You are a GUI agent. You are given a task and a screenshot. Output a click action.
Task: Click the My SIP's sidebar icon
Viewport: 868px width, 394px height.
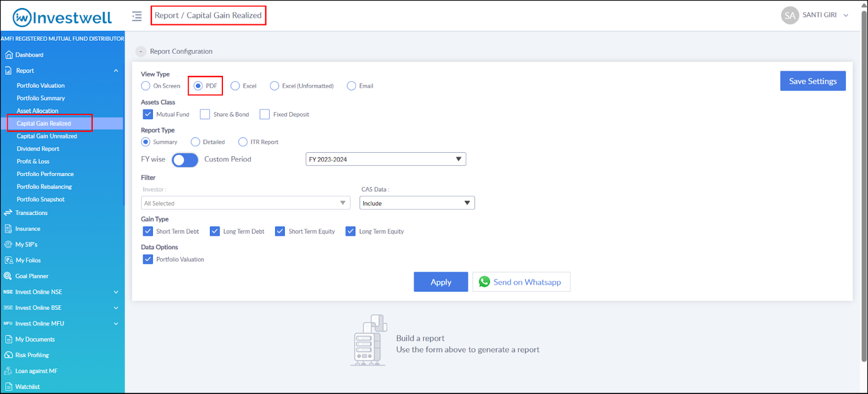coord(8,244)
